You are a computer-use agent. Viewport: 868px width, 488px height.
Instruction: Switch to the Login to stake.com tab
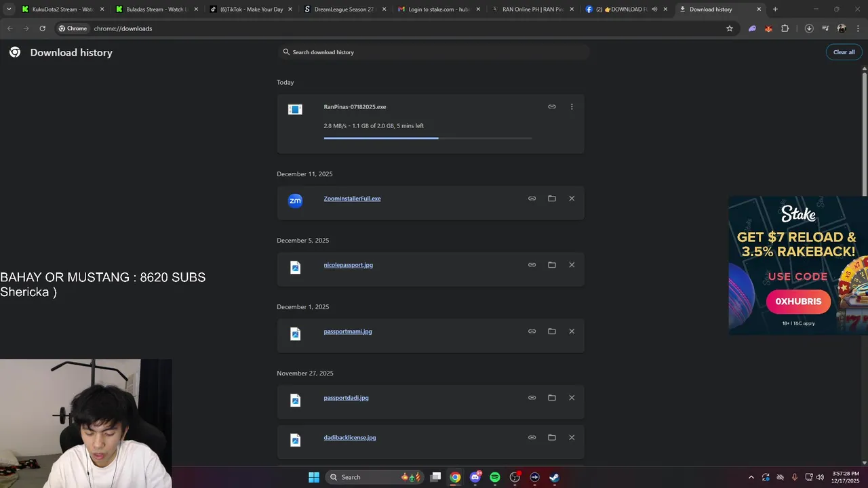(438, 9)
